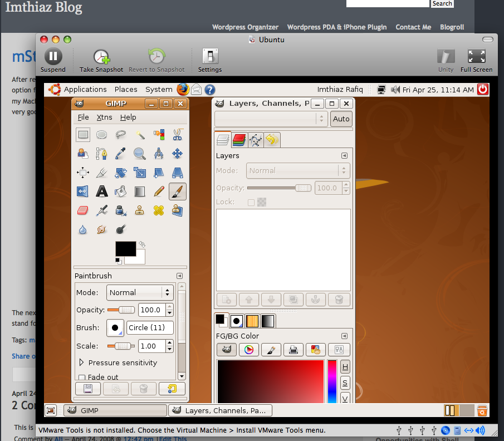
Task: Toggle the Auto button in Layers dialog
Action: click(x=341, y=119)
